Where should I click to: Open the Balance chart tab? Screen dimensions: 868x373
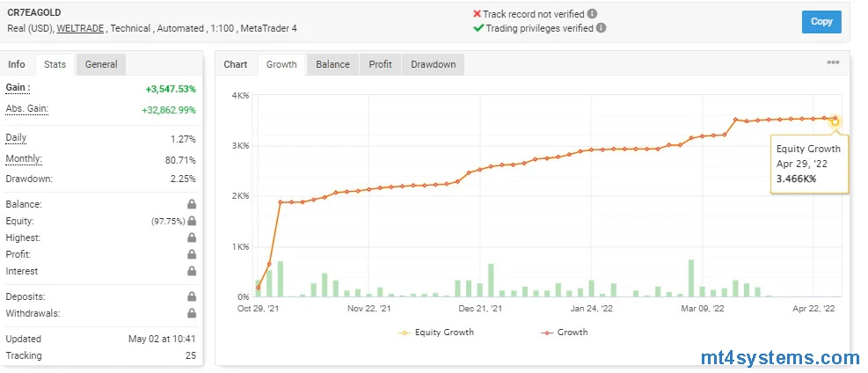click(332, 64)
